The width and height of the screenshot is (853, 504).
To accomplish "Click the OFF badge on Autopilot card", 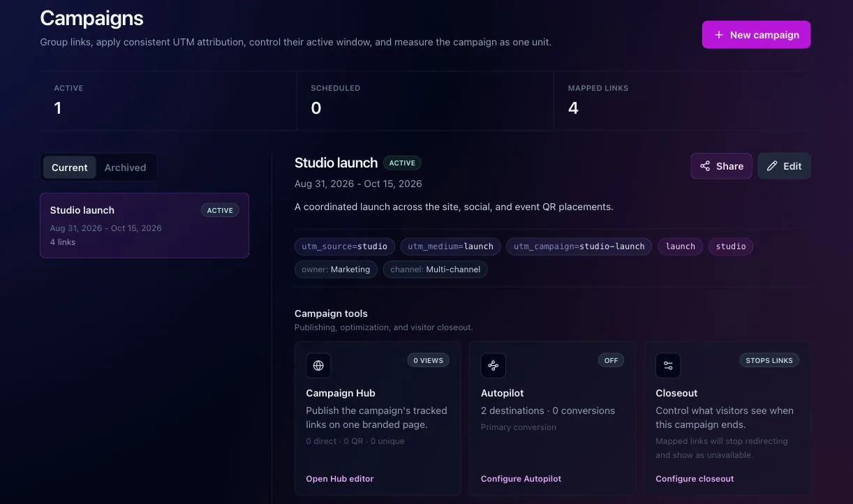I will coord(611,360).
